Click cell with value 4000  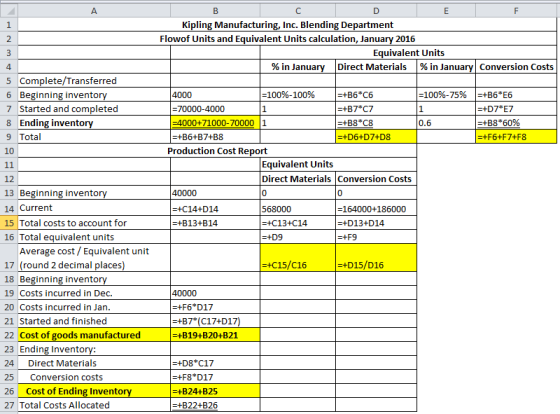point(215,95)
